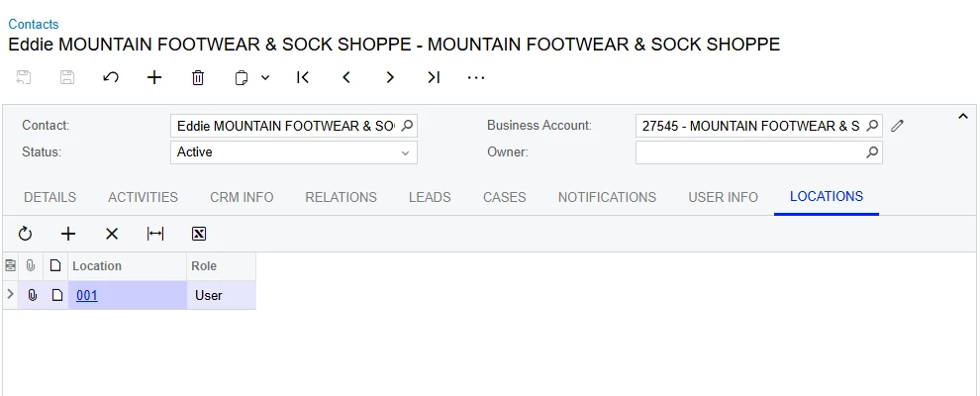Switch to the Activities tab

pos(144,197)
